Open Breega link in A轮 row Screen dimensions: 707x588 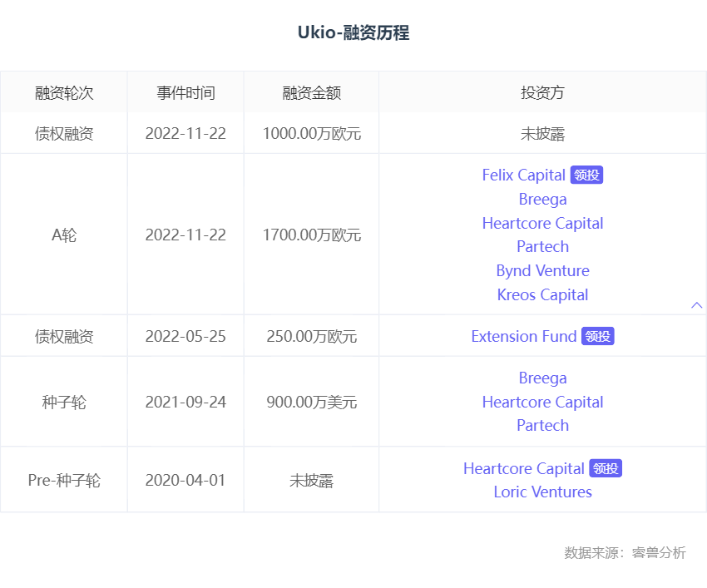click(542, 200)
